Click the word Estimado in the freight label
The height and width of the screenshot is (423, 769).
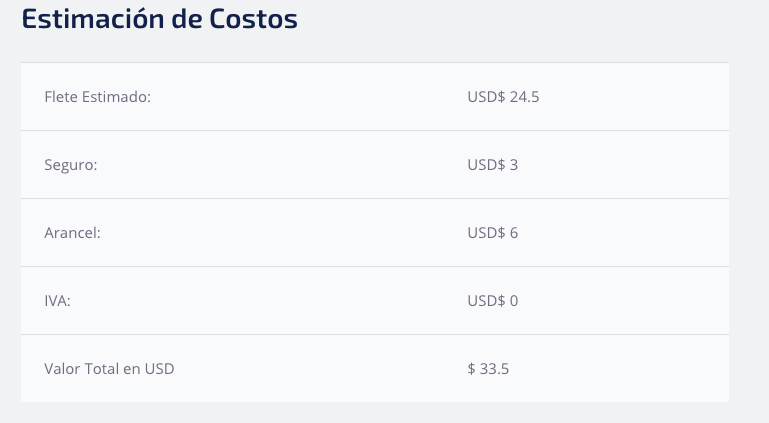[x=116, y=97]
